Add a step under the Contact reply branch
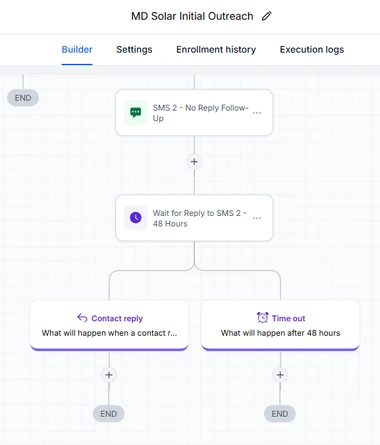380x445 pixels. coord(109,375)
